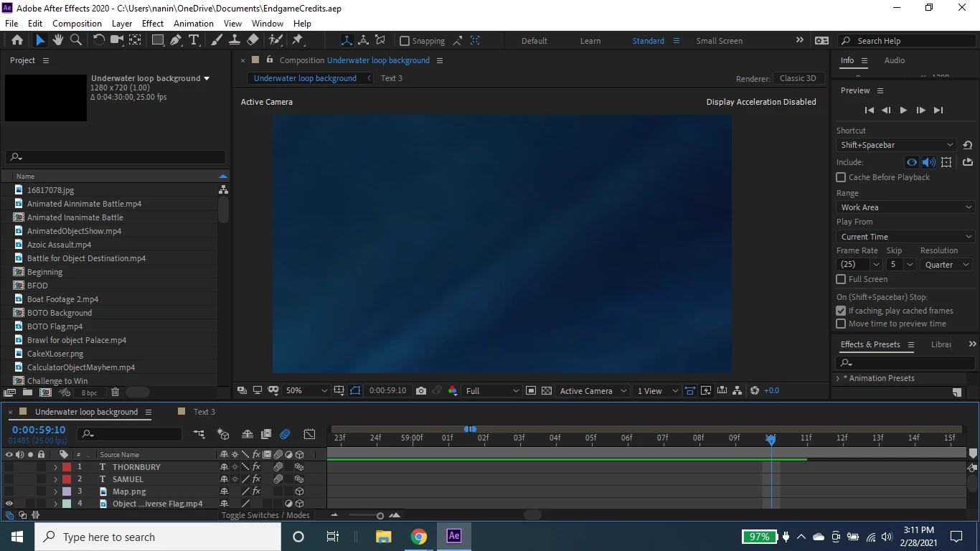The height and width of the screenshot is (551, 980).
Task: Select the Rectangle shape tool
Action: click(158, 40)
